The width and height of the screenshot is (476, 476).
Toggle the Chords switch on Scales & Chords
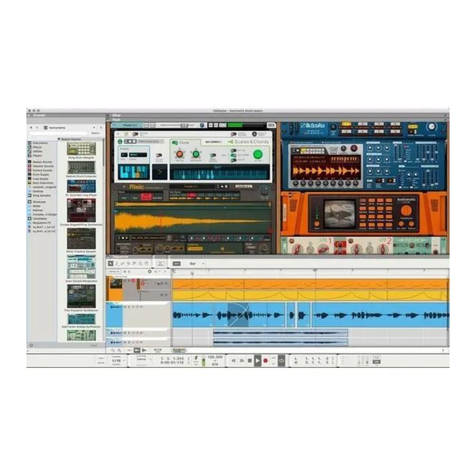175,143
